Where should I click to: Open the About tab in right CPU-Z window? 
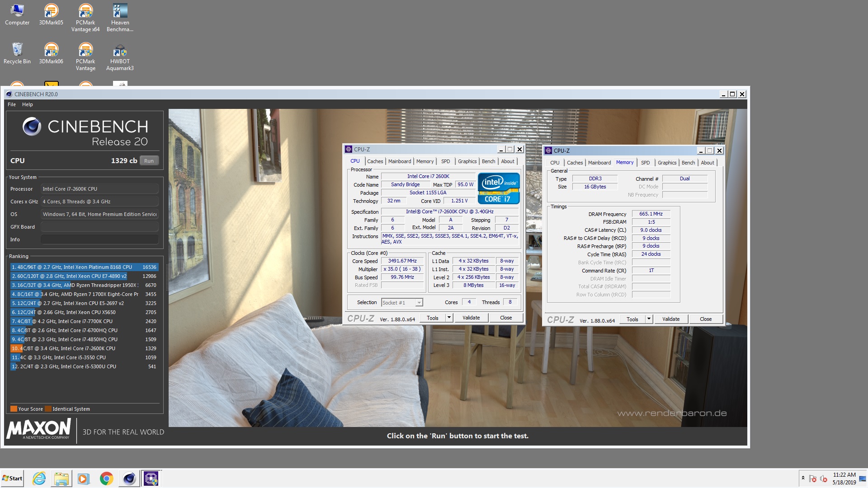708,163
